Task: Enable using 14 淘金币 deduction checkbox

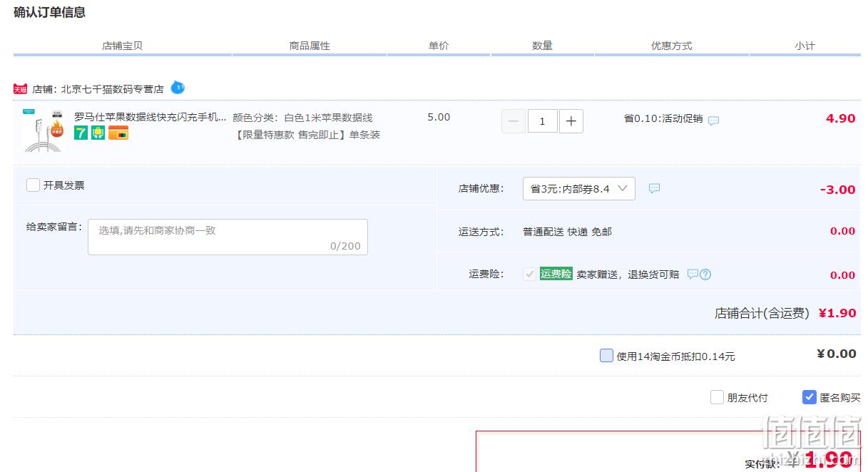Action: (x=606, y=355)
